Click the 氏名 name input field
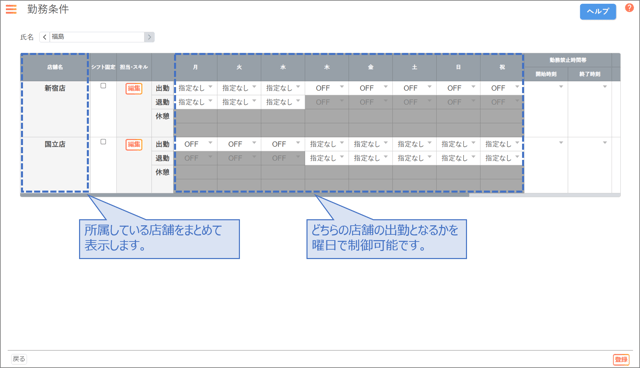The height and width of the screenshot is (368, 640). [97, 37]
